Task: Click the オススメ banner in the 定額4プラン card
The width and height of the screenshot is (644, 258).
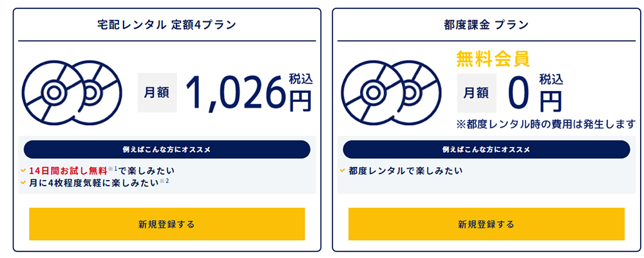Action: pyautogui.click(x=167, y=149)
